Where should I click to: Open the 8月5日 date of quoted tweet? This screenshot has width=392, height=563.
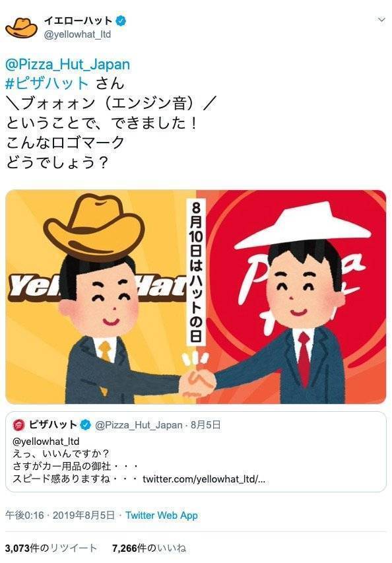click(x=205, y=425)
